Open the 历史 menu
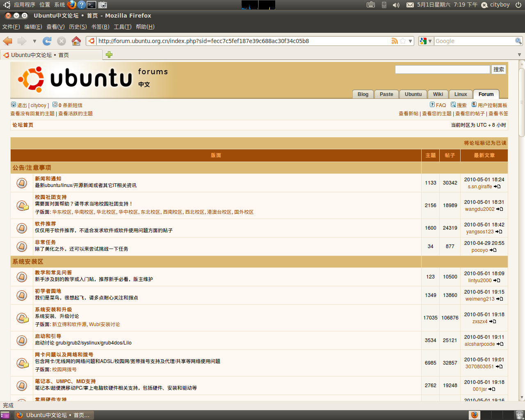The image size is (525, 420). click(78, 27)
